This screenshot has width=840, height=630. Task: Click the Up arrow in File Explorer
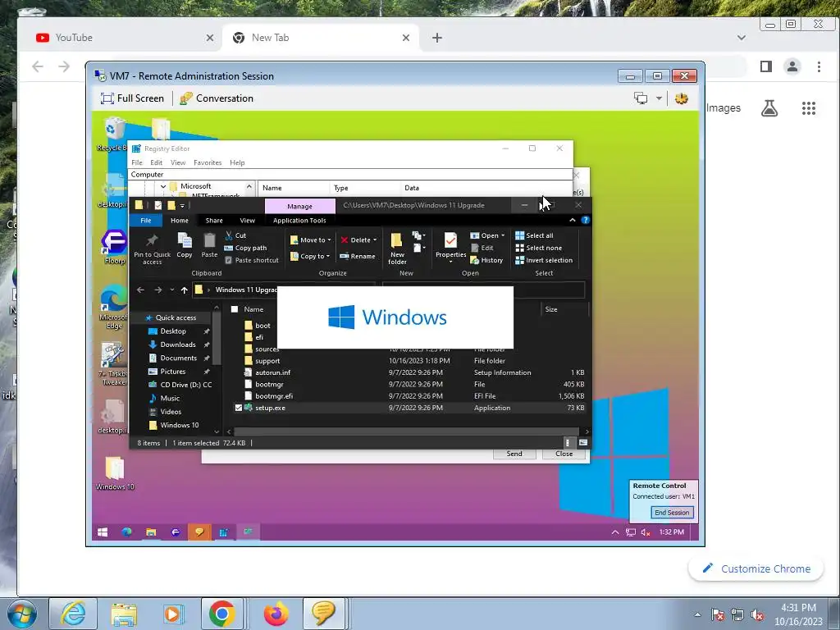[x=184, y=290]
